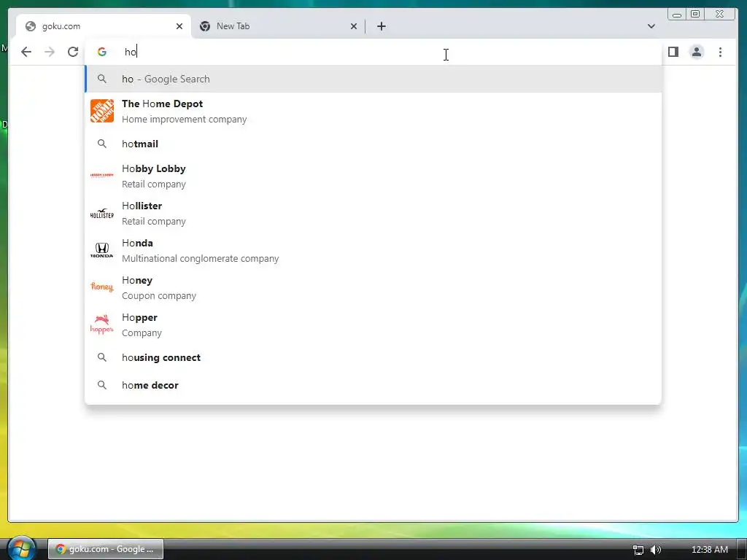747x560 pixels.
Task: Click the Home Depot logo icon
Action: point(102,111)
